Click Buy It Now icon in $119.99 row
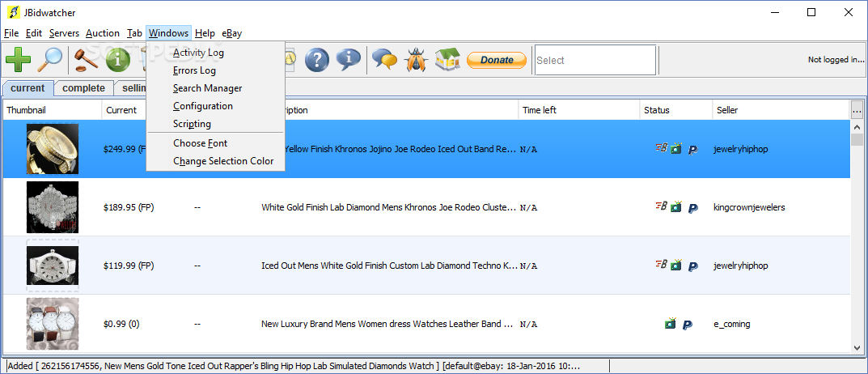Image resolution: width=868 pixels, height=374 pixels. coord(661,264)
